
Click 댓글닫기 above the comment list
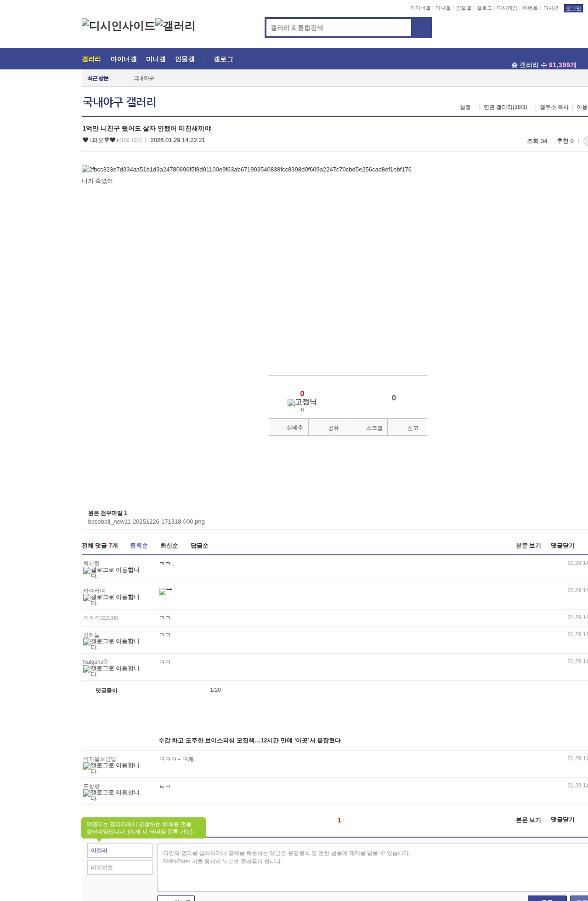563,546
